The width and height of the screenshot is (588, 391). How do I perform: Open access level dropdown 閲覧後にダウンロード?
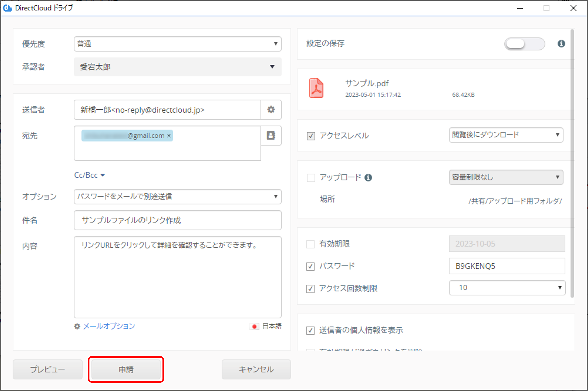[x=506, y=135]
